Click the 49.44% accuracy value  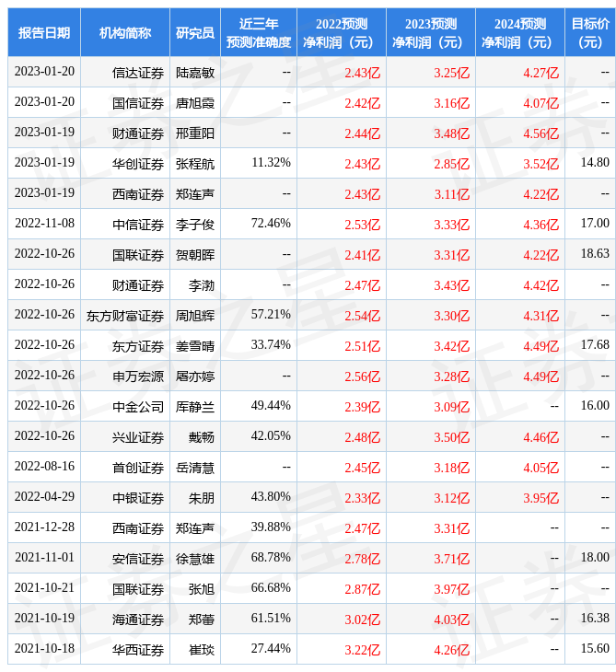271,406
